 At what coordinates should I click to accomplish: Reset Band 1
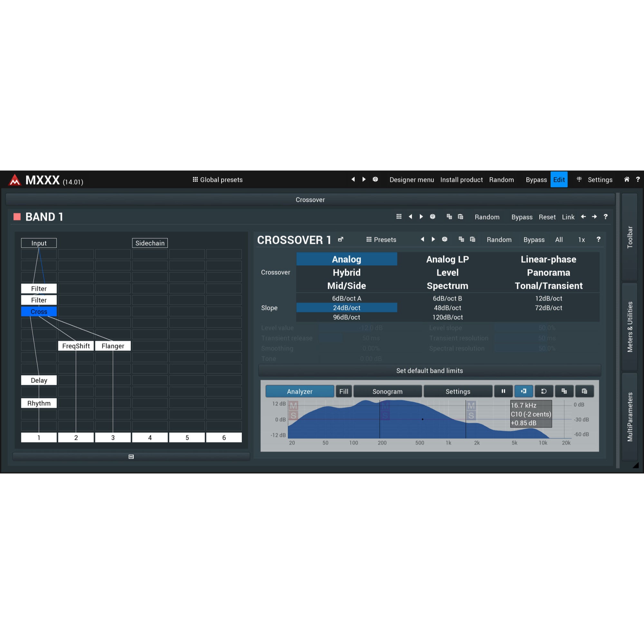[x=547, y=217]
